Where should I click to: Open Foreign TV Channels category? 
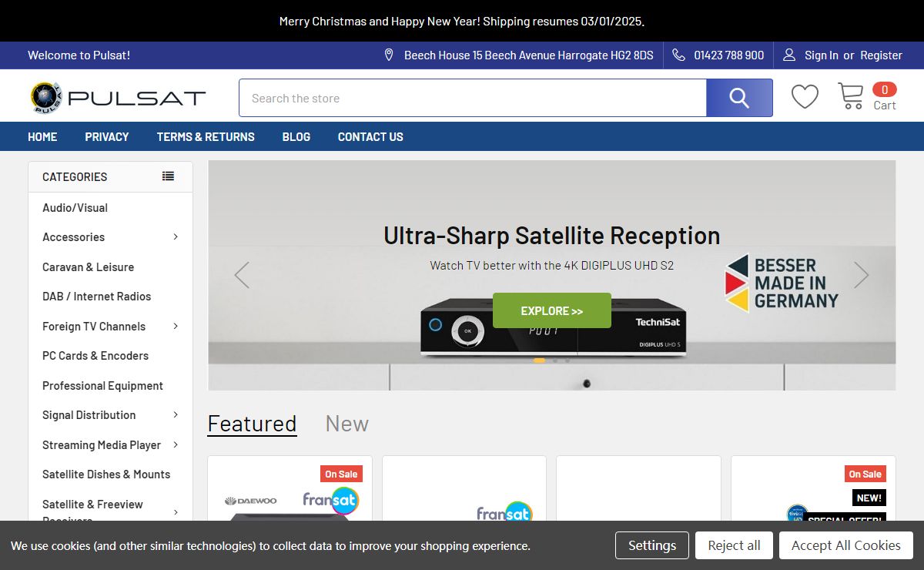pos(94,326)
